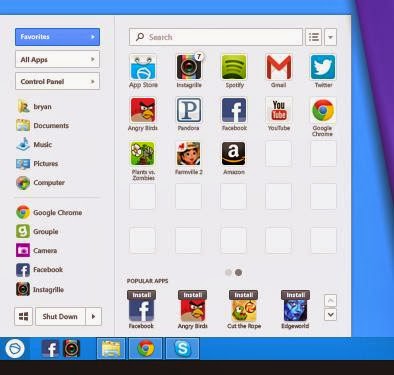Open Facebook in the left app list

(40, 270)
